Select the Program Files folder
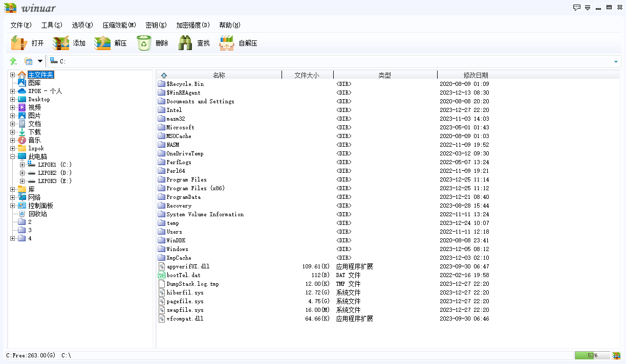This screenshot has height=364, width=626. tap(186, 179)
